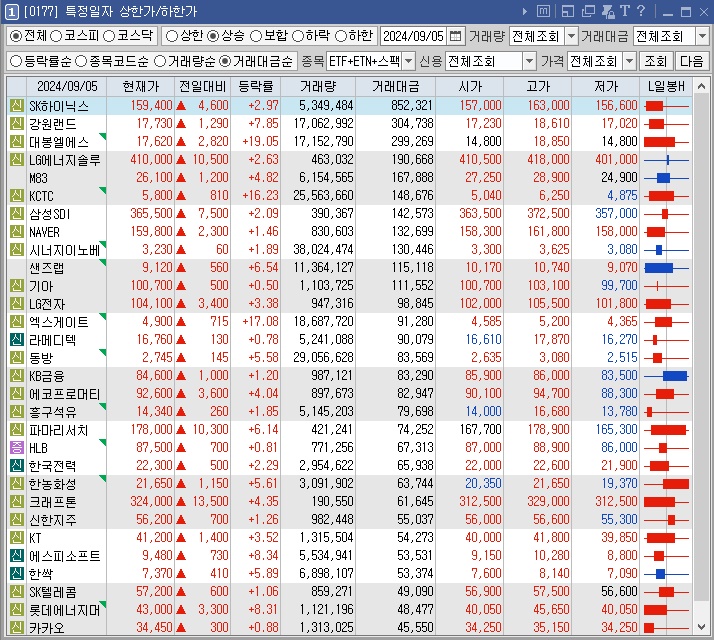Open the calendar date picker icon
Screen dimensions: 714x640
[x=455, y=36]
